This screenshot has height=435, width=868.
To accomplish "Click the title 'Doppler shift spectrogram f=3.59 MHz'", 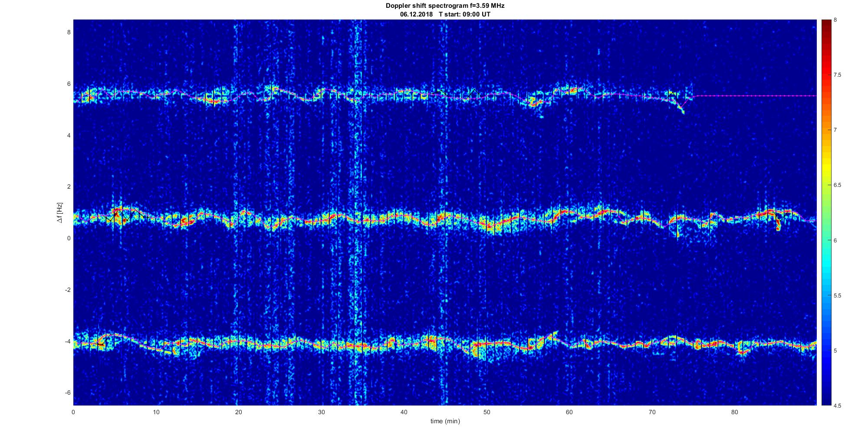I will [x=445, y=6].
